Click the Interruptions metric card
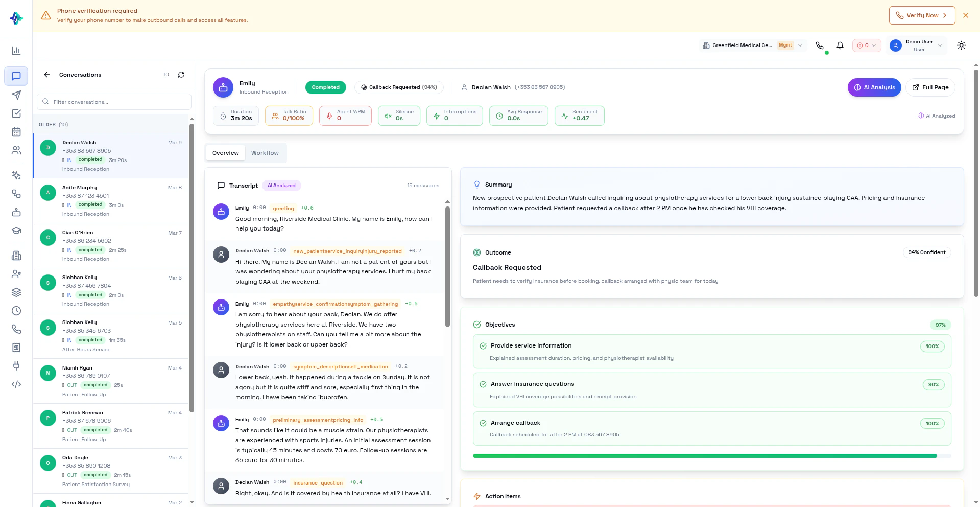This screenshot has width=980, height=507. [x=455, y=116]
